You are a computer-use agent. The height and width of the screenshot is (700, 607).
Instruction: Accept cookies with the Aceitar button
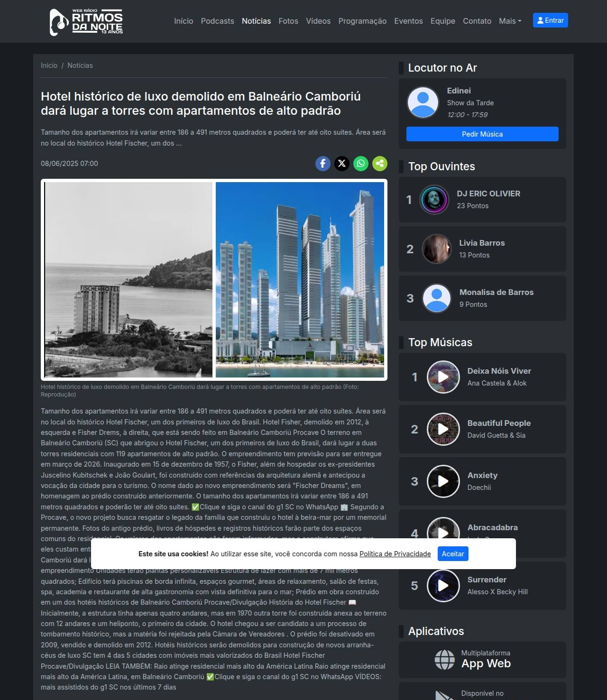click(452, 554)
